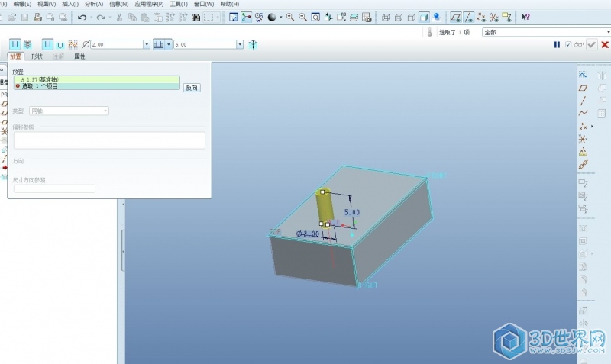Click the What's This help cursor

[x=525, y=17]
